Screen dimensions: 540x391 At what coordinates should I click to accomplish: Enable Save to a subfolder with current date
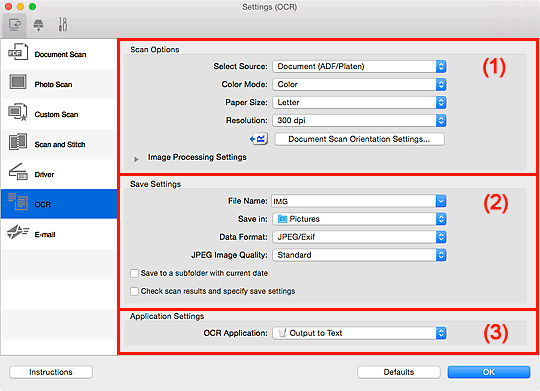(134, 274)
